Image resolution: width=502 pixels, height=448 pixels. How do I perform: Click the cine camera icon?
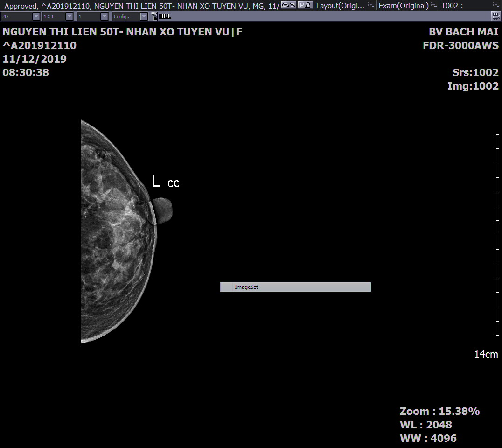pyautogui.click(x=495, y=16)
